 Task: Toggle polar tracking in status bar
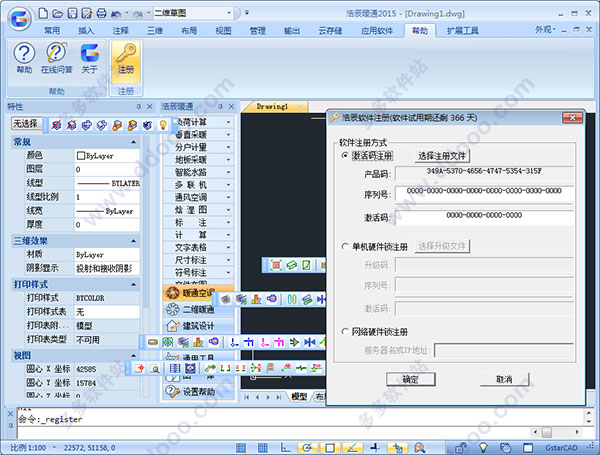tap(308, 447)
